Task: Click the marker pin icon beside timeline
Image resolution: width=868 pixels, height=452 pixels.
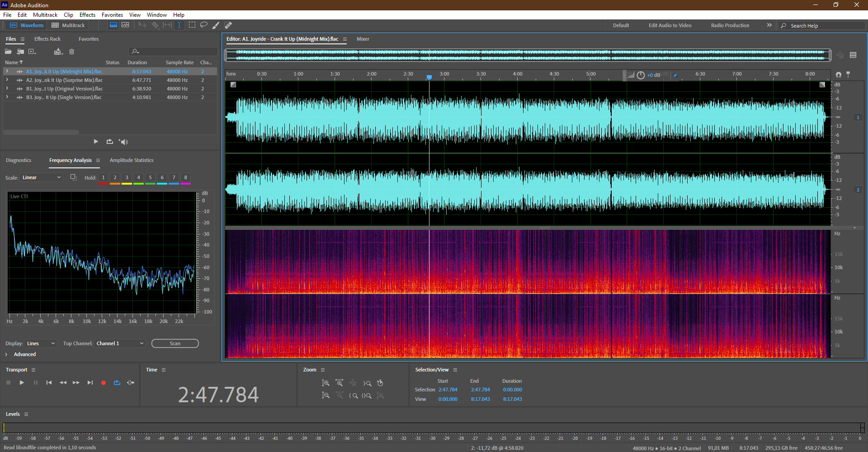Action: click(x=848, y=74)
